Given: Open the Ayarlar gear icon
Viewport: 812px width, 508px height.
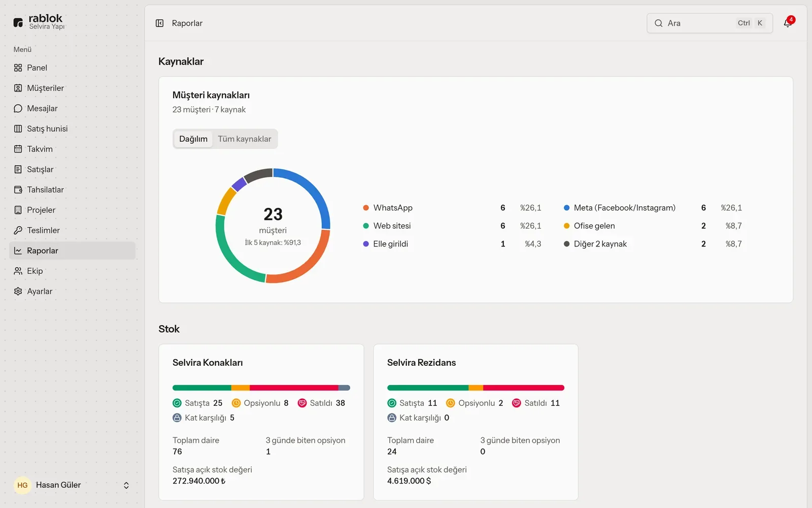Looking at the screenshot, I should [x=18, y=291].
